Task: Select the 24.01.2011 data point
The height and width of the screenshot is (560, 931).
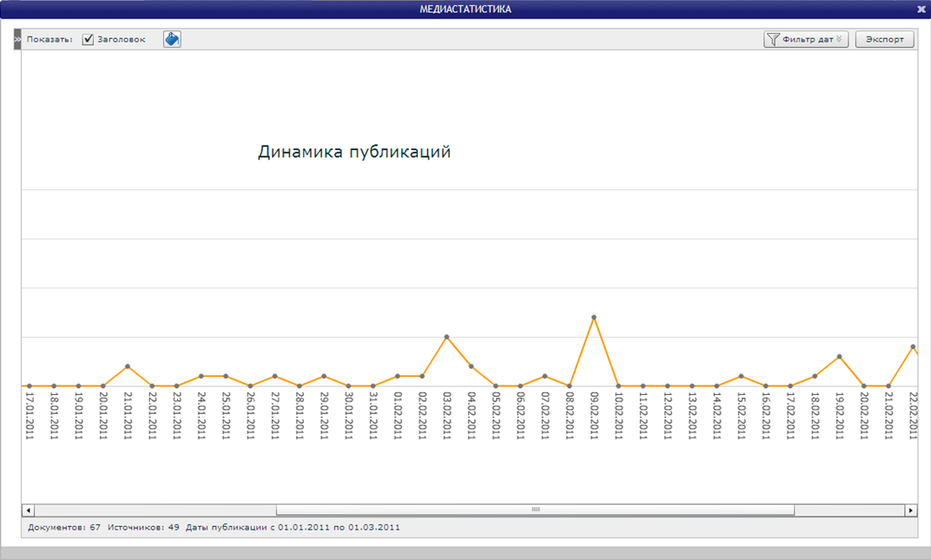Action: tap(201, 376)
